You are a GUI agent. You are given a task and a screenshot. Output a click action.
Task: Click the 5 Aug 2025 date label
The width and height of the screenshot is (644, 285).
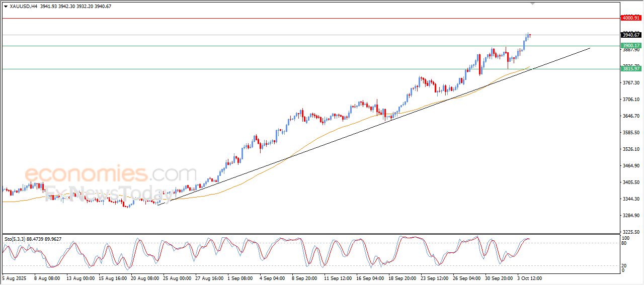[x=16, y=277]
